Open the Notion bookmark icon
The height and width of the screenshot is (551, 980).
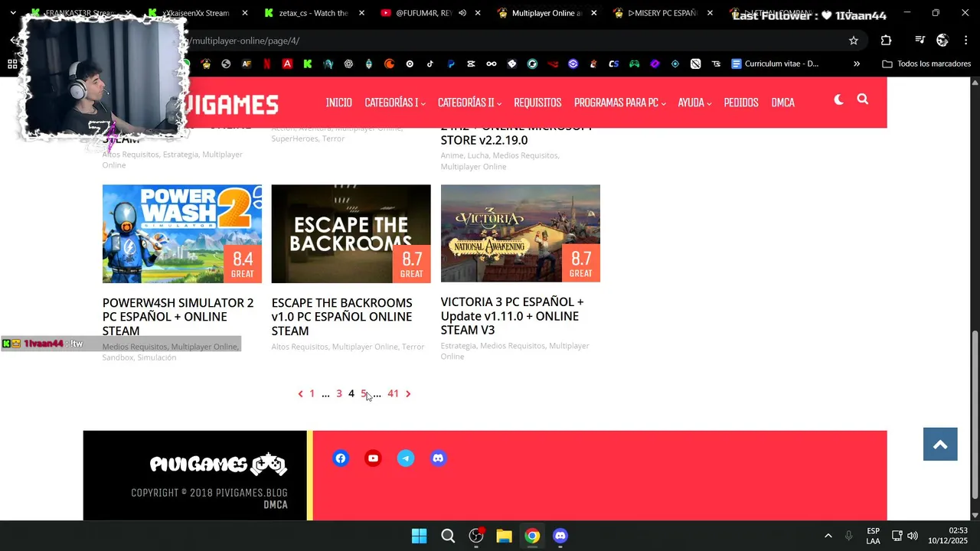(x=695, y=64)
